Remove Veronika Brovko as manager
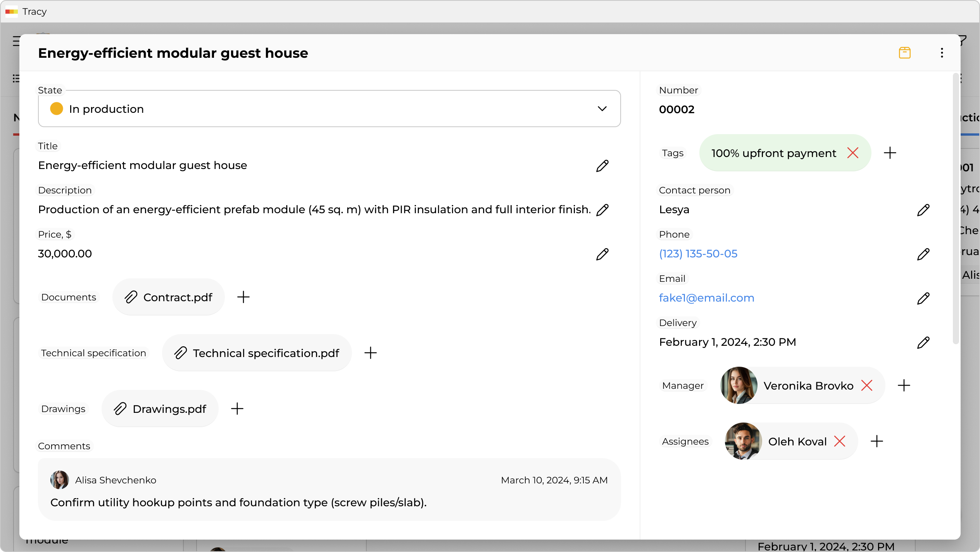 coord(866,386)
